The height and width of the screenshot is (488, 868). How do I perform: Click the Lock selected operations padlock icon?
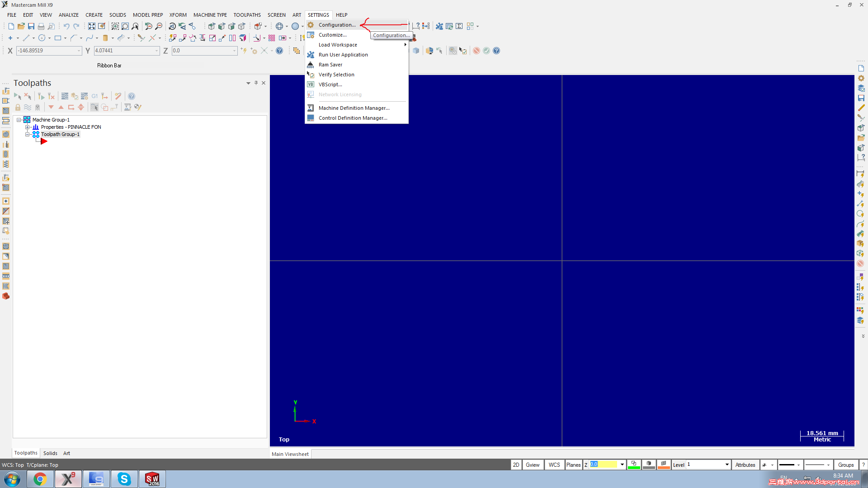coord(18,107)
